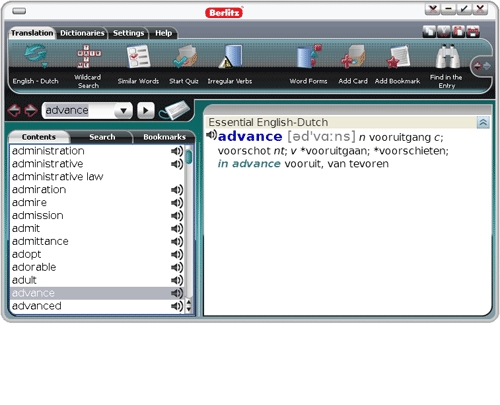Print the entry with the printer icon

pos(473,32)
